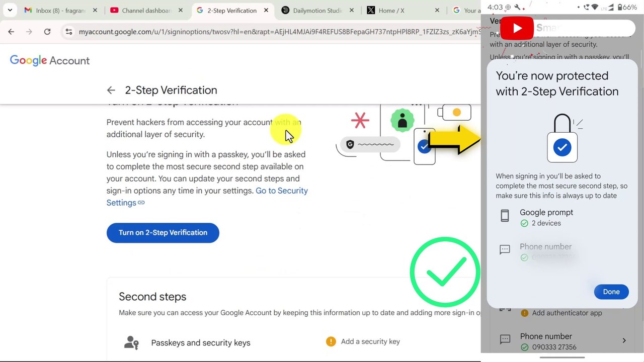This screenshot has width=644, height=362.
Task: Click Turn on 2-Step Verification button
Action: click(163, 233)
